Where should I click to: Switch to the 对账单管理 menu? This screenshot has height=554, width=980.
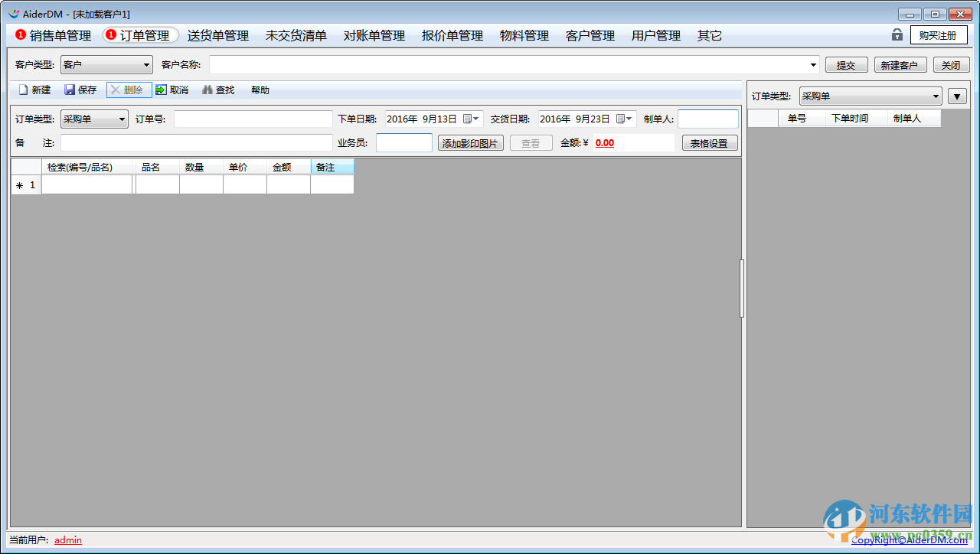pyautogui.click(x=374, y=35)
